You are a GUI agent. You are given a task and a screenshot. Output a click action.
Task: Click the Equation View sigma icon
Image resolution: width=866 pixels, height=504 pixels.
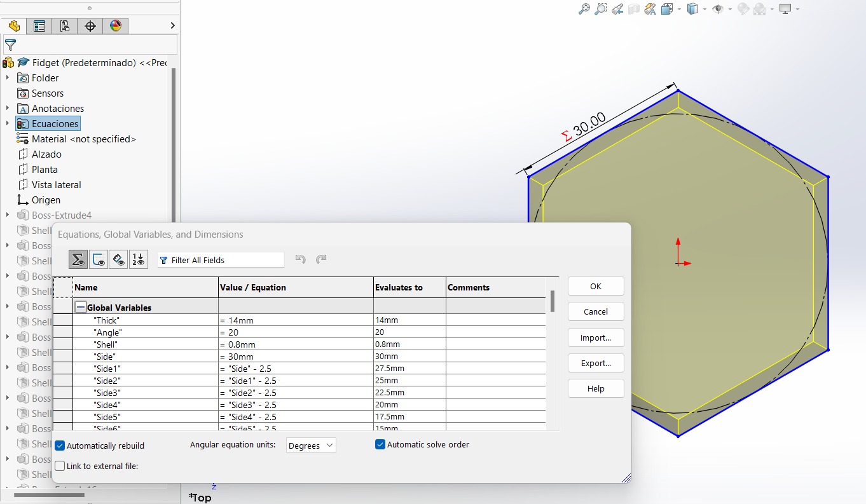coord(78,259)
